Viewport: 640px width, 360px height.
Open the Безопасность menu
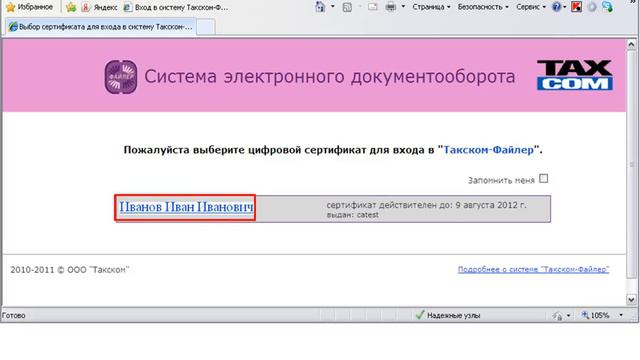[x=483, y=7]
